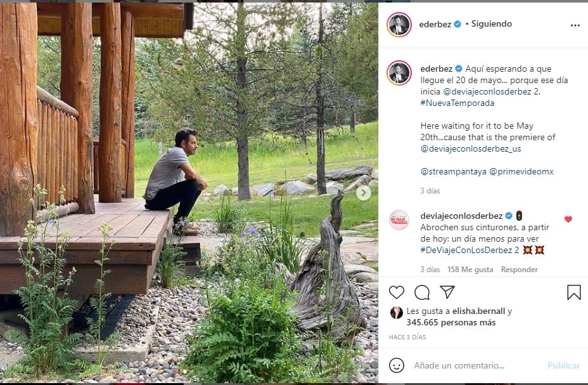Open the three-dot more options menu

[575, 25]
